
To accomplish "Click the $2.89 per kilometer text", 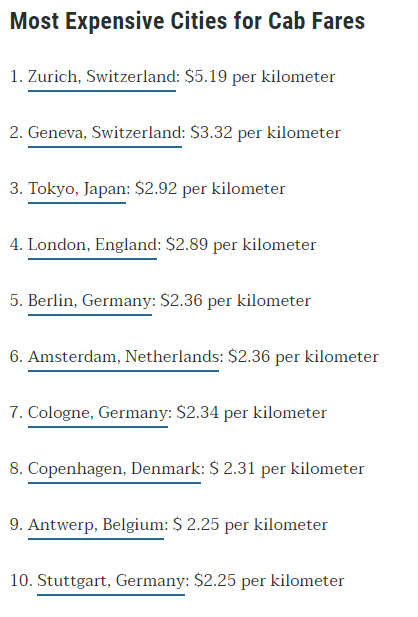I will [x=241, y=245].
